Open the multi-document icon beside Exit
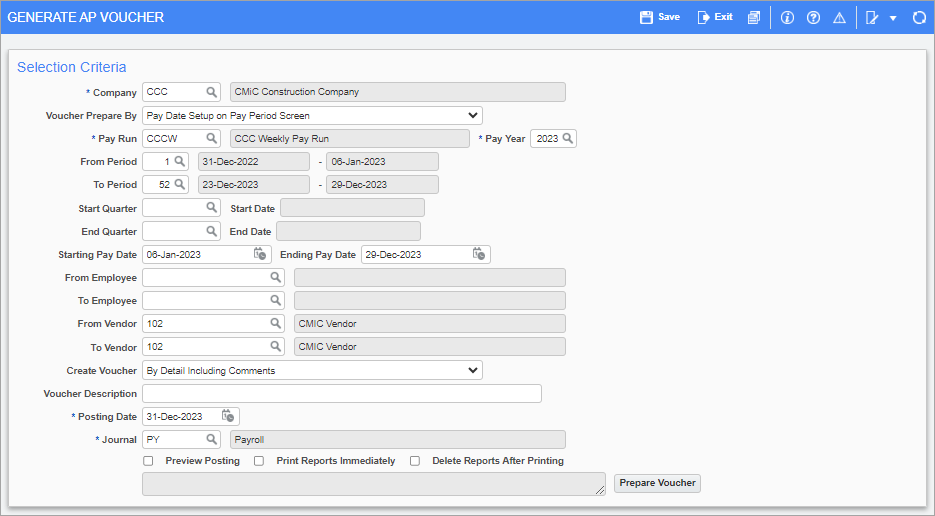Viewport: 935px width, 516px height. 754,17
